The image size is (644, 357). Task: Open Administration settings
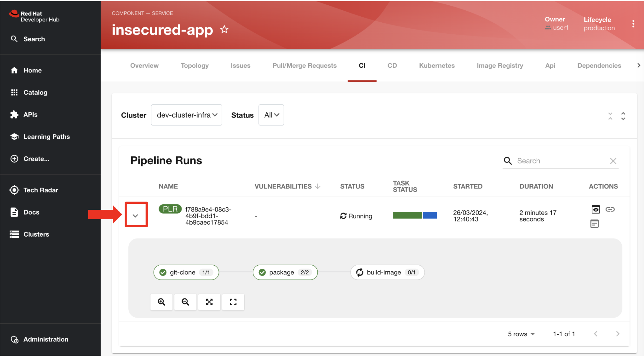pyautogui.click(x=39, y=339)
